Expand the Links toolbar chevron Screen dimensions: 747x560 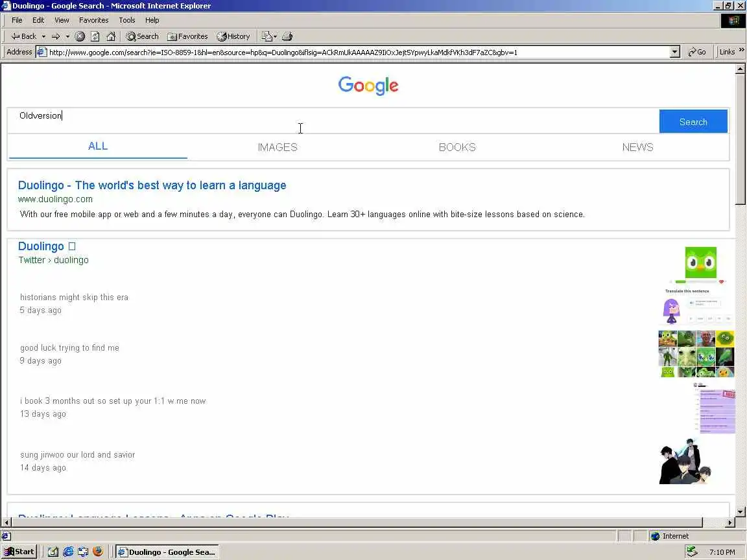click(741, 50)
